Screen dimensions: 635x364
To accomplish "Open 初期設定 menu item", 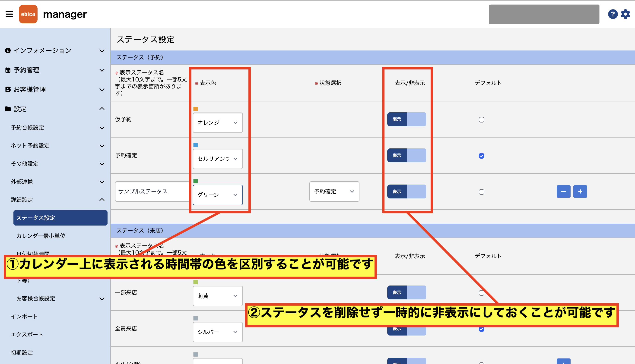I will click(x=22, y=352).
